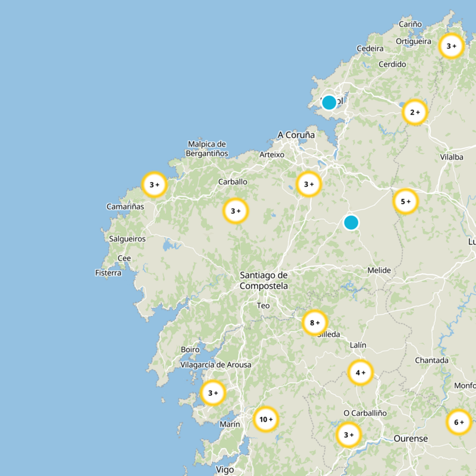Click the Santiago de Compostela label
The height and width of the screenshot is (476, 476).
pyautogui.click(x=264, y=280)
